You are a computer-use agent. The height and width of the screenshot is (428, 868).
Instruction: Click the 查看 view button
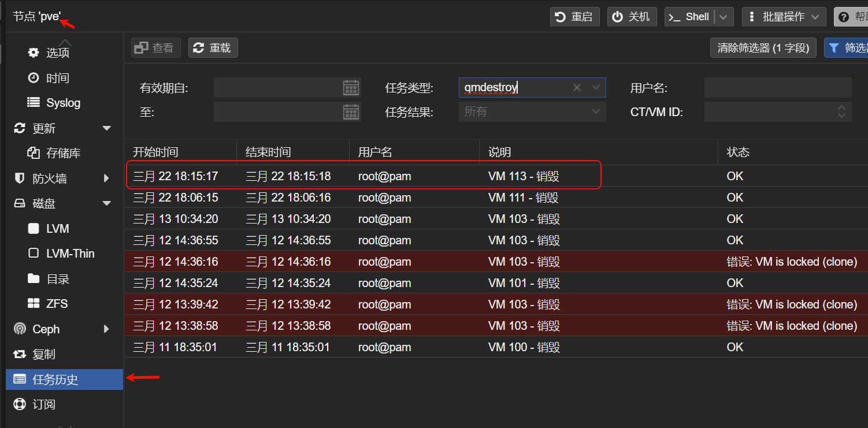click(156, 48)
